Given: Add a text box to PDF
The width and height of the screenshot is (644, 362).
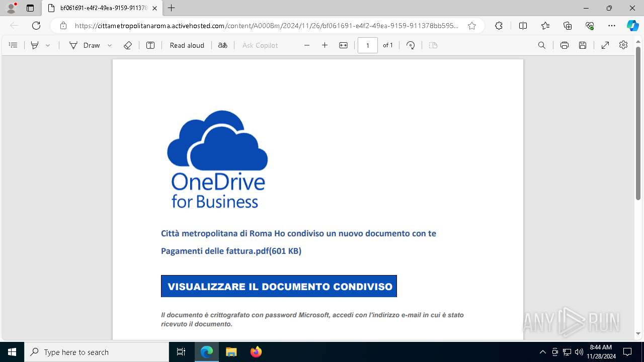Looking at the screenshot, I should (x=150, y=45).
